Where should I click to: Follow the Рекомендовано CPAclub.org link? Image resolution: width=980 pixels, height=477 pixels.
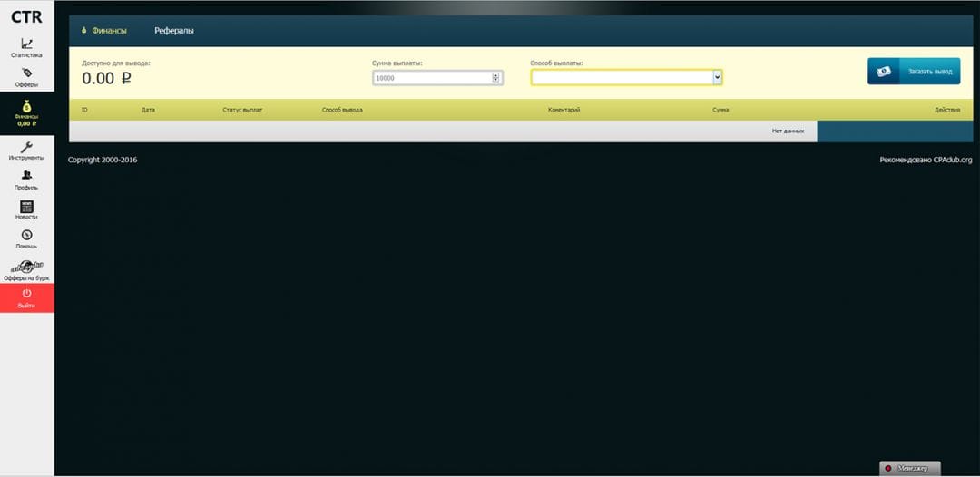926,161
